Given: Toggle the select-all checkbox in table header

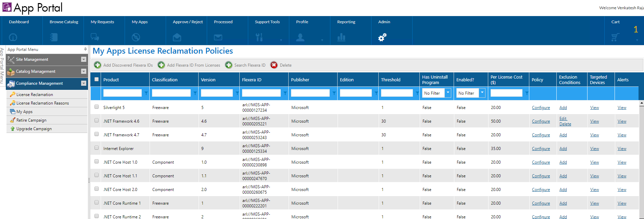Looking at the screenshot, I should (97, 79).
